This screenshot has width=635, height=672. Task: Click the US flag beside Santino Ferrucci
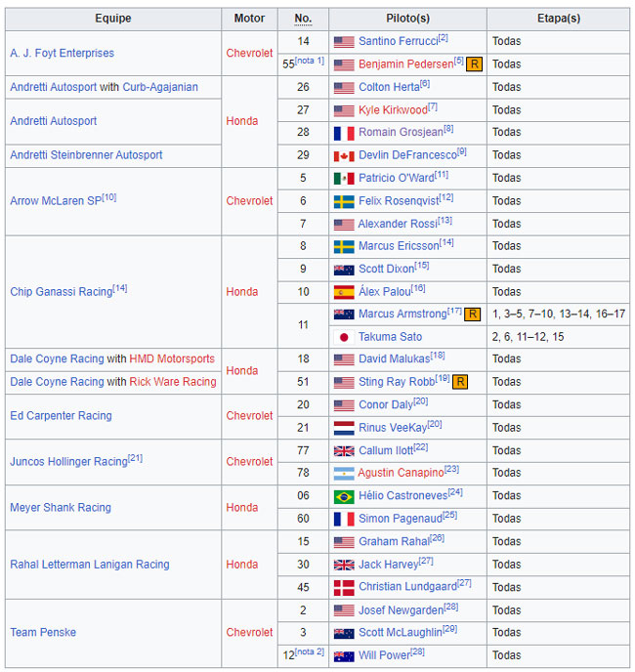tap(344, 42)
